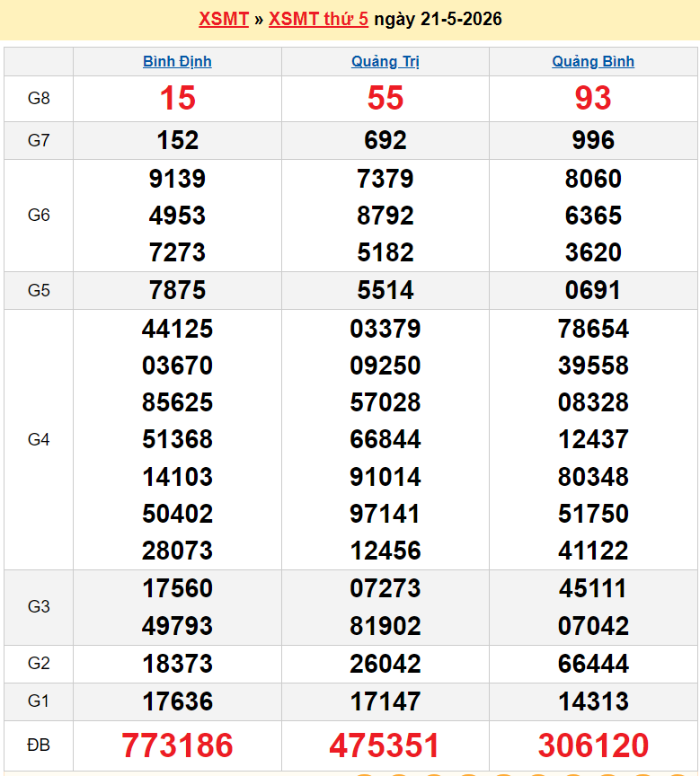Click the G7 value 996
Screen dimensions: 700x776
click(x=593, y=140)
